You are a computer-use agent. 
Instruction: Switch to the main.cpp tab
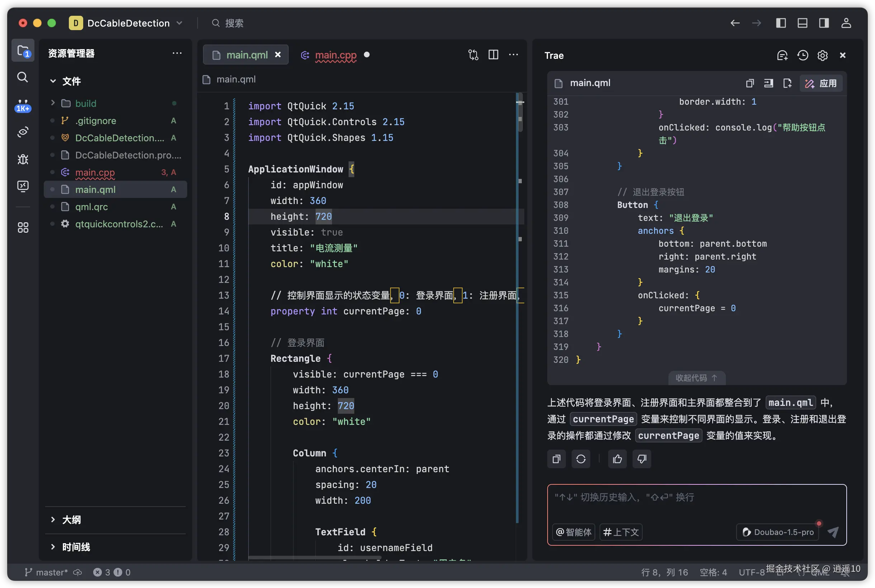(x=335, y=55)
